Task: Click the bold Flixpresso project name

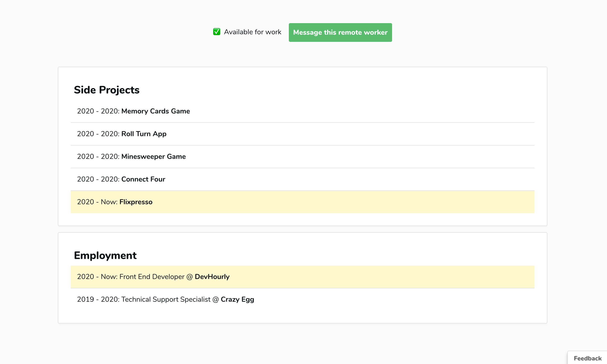Action: 136,202
